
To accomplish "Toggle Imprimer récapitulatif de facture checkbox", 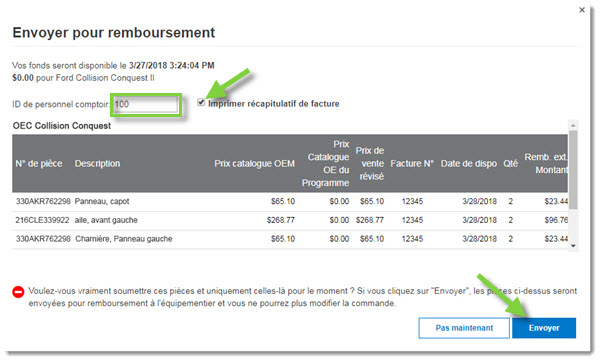I will [201, 102].
